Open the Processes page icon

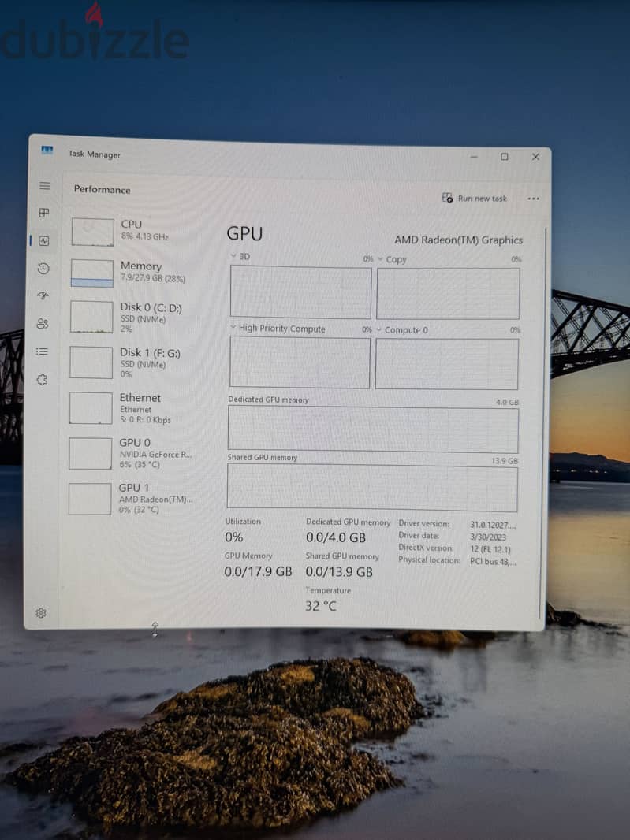44,213
